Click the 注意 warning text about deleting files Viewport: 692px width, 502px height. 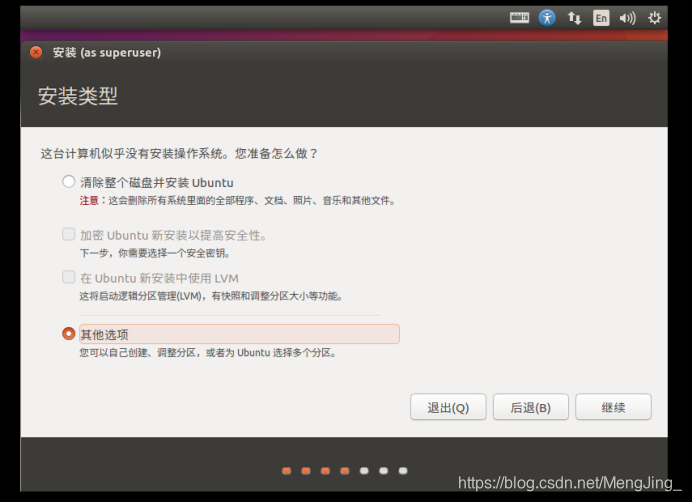point(237,201)
